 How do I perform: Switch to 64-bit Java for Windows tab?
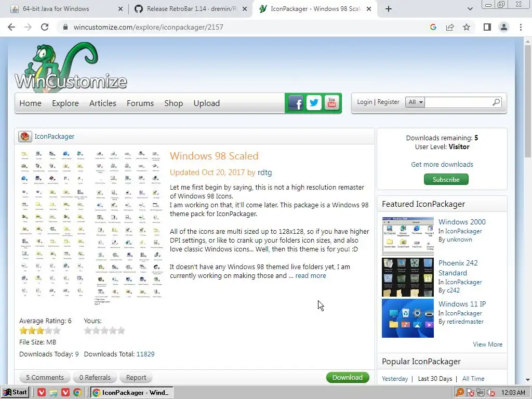56,9
